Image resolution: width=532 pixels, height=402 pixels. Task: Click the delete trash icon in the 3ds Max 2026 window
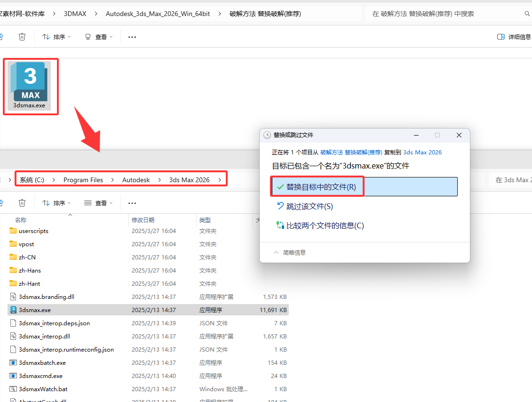point(22,203)
